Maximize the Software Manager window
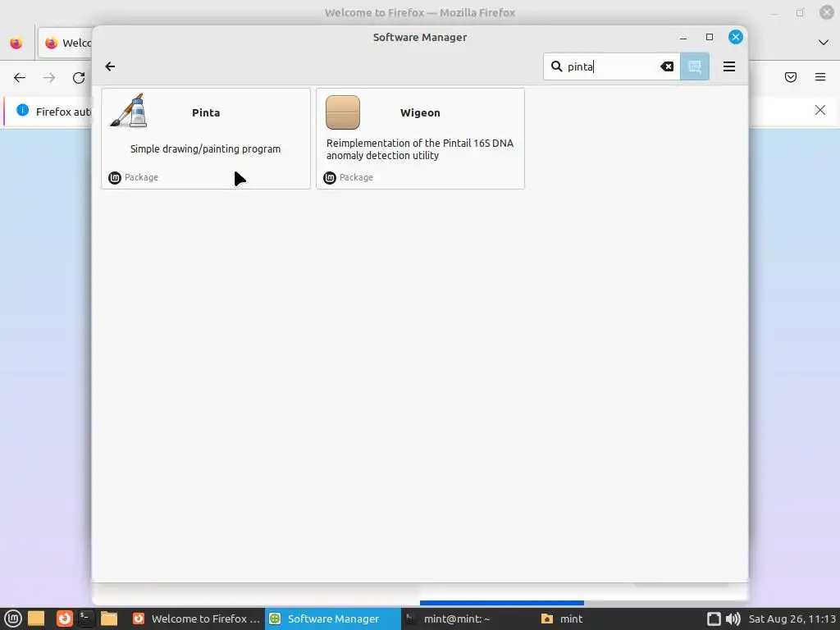The image size is (840, 630). [x=710, y=37]
